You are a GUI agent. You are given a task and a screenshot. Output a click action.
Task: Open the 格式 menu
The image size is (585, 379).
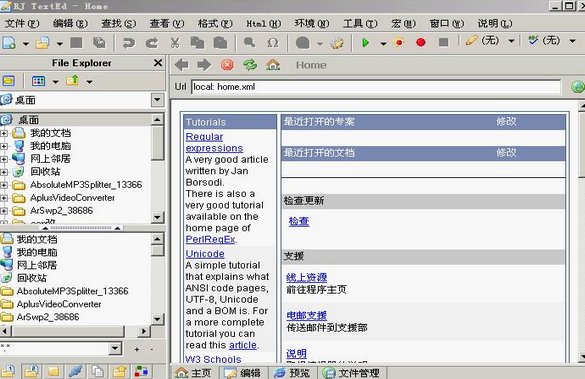[x=215, y=24]
